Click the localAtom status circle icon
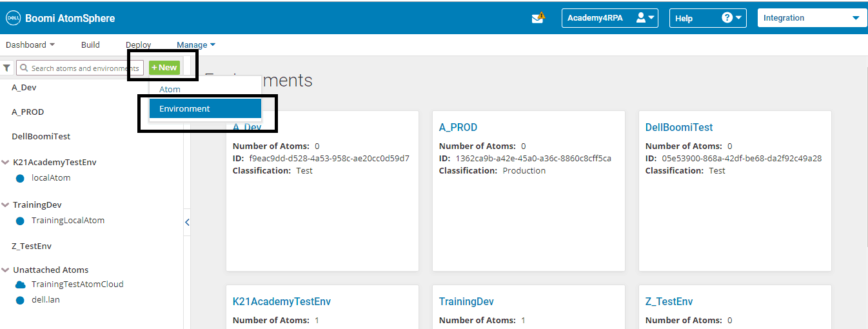The image size is (868, 329). [20, 178]
